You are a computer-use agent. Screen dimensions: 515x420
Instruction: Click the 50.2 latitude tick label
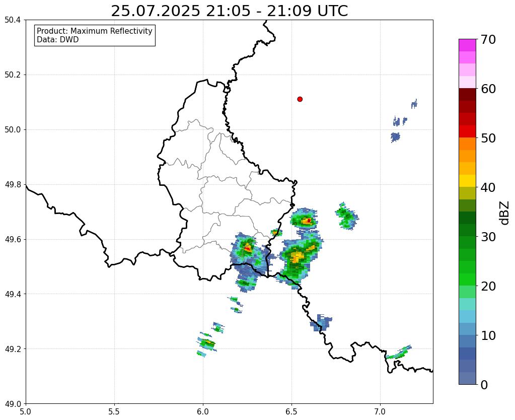click(13, 75)
